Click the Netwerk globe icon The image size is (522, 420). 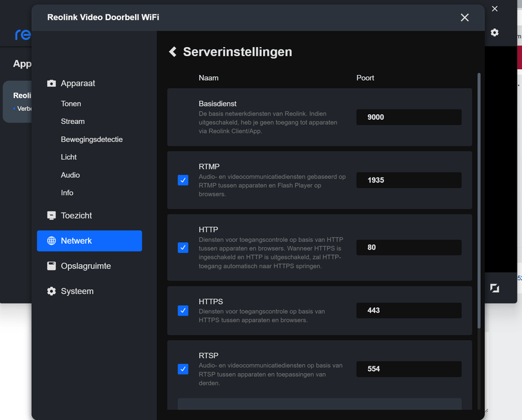(52, 241)
